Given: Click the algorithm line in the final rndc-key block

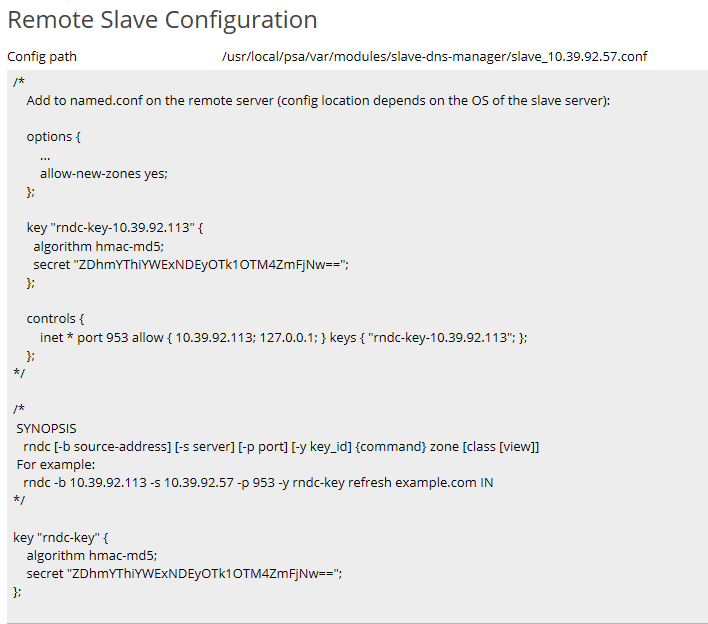Looking at the screenshot, I should [92, 555].
